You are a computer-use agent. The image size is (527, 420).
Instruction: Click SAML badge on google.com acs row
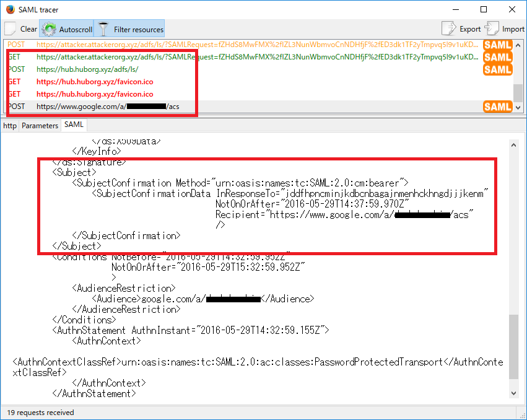click(497, 107)
